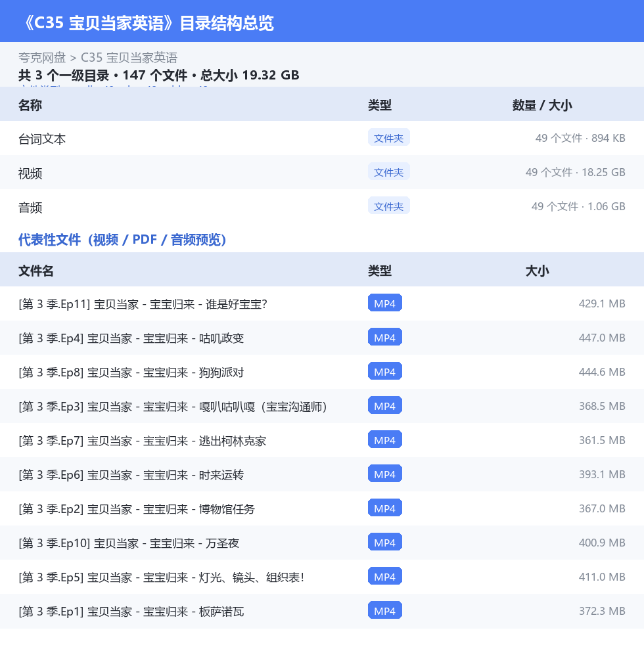
Task: Open the 视频 folder row
Action: pos(322,172)
